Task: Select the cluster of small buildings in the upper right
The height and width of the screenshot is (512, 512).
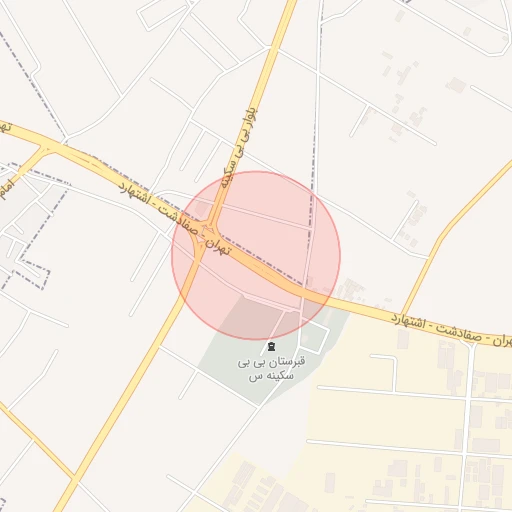Action: tap(405, 97)
